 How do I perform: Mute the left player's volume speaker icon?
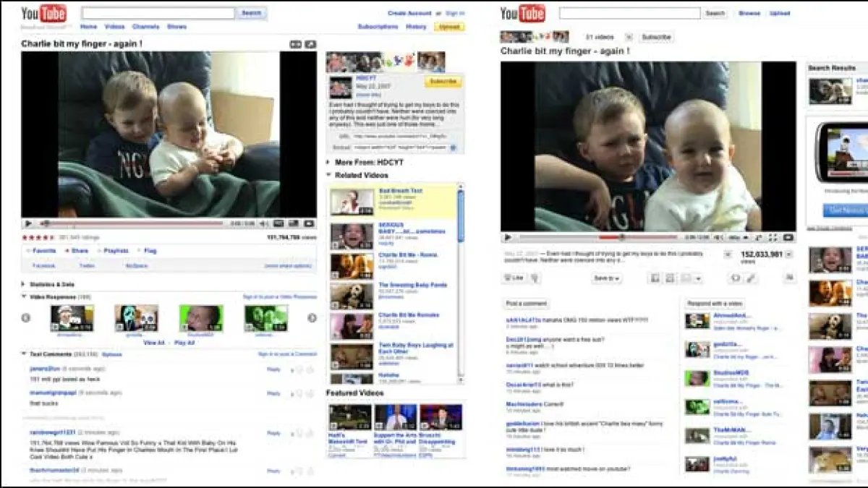(x=264, y=224)
